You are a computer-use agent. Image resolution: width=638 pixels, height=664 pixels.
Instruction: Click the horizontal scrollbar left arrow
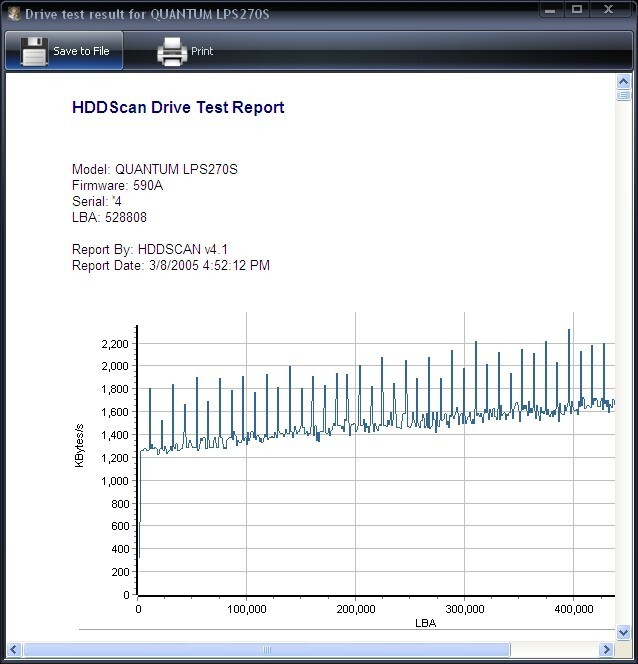point(14,649)
